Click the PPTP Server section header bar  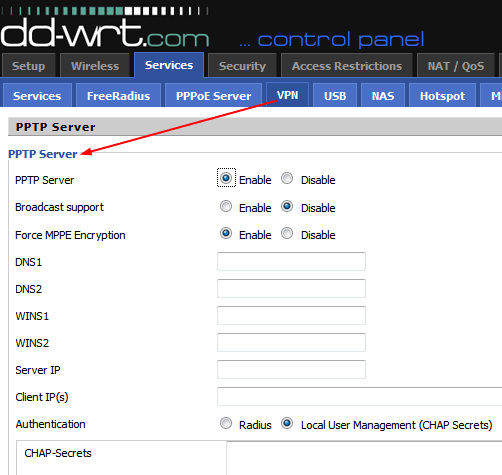pyautogui.click(x=255, y=127)
